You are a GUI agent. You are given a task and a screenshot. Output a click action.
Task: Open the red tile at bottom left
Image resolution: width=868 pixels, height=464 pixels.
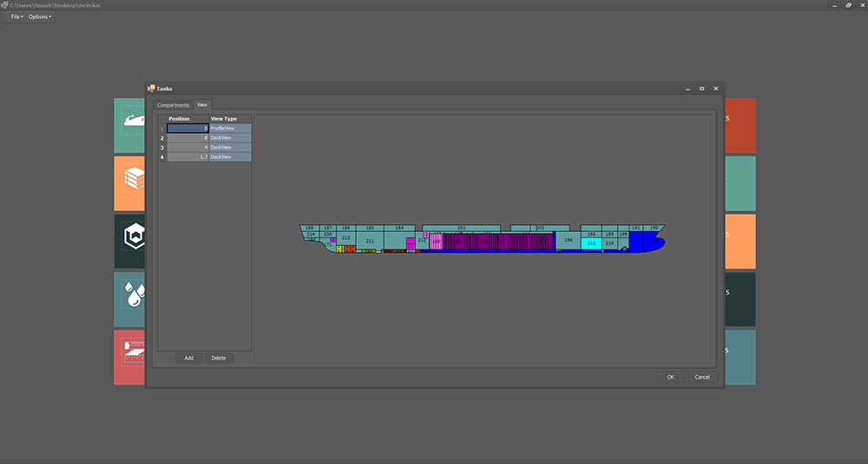(129, 356)
